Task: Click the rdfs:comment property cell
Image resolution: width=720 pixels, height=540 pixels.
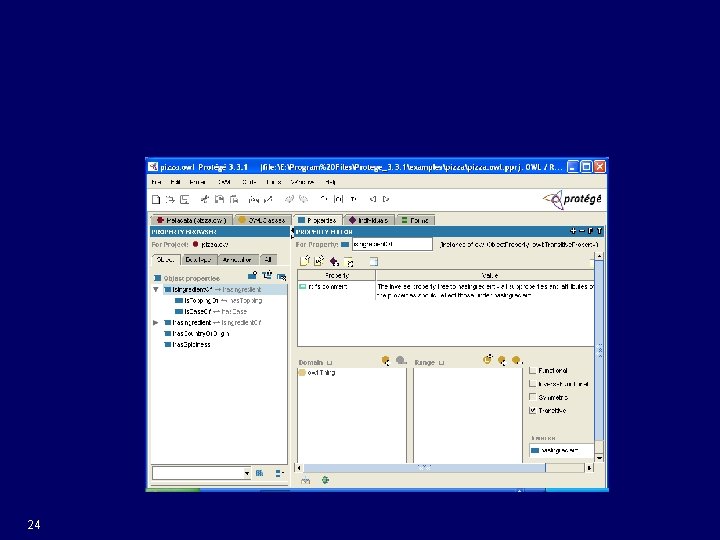Action: point(336,287)
